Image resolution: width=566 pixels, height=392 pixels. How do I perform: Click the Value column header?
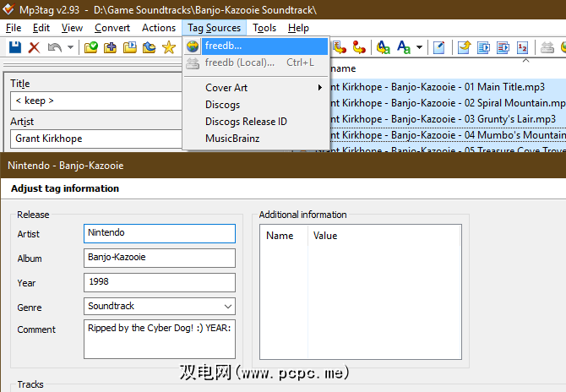coord(325,236)
